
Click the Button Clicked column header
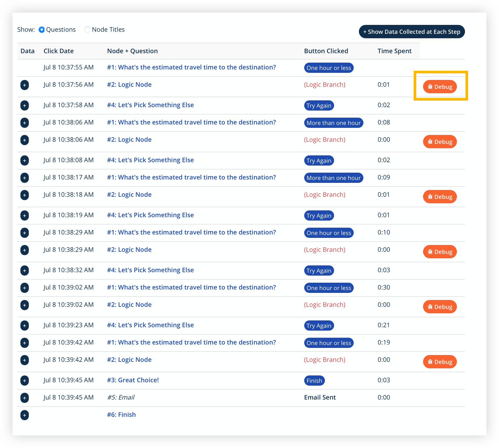coord(326,51)
